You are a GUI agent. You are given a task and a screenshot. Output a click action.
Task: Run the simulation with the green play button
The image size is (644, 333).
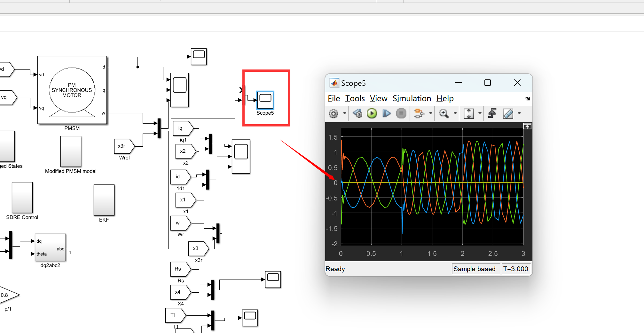point(372,113)
